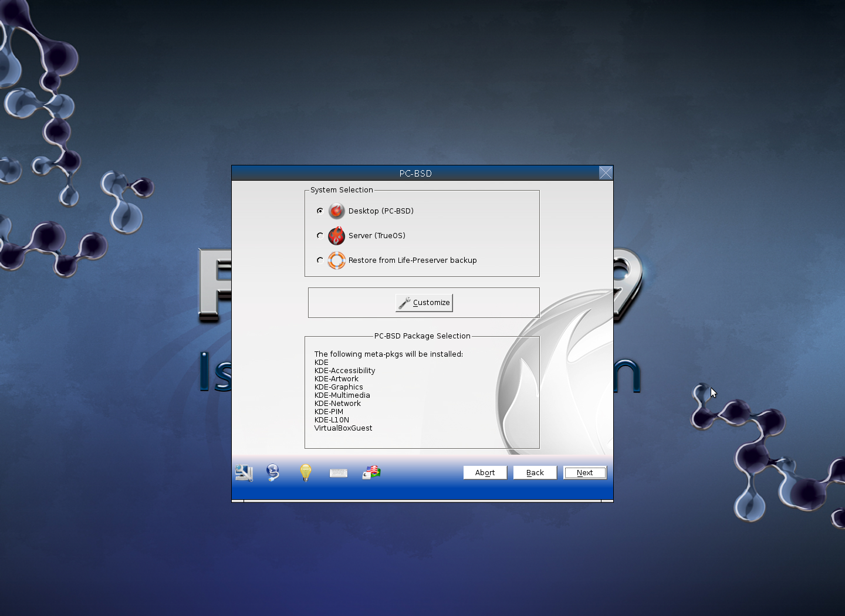Screen dimensions: 845x616
Task: Select the Server (TrueOS) radio button
Action: click(x=320, y=235)
